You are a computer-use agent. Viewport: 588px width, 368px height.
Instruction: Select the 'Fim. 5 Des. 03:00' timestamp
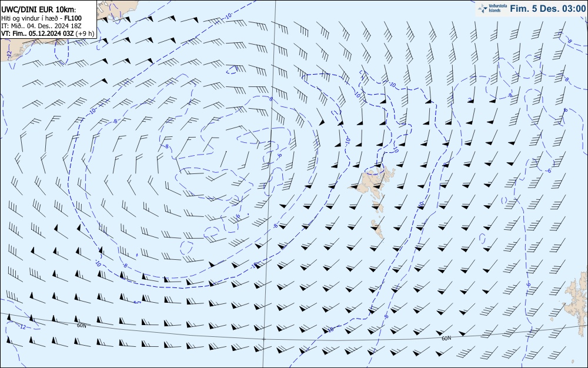pos(548,9)
